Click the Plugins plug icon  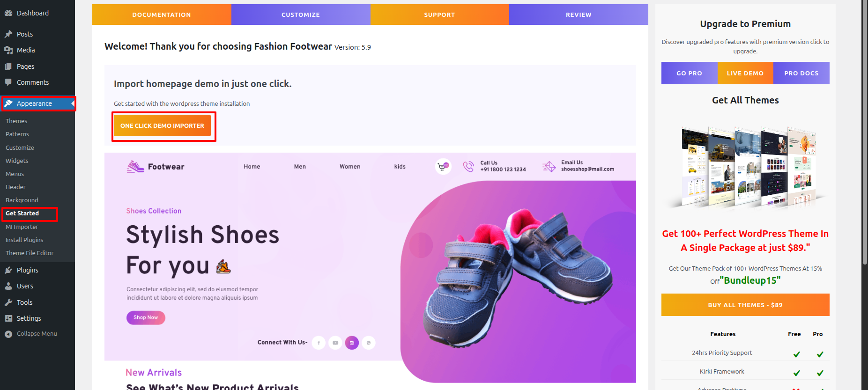8,270
